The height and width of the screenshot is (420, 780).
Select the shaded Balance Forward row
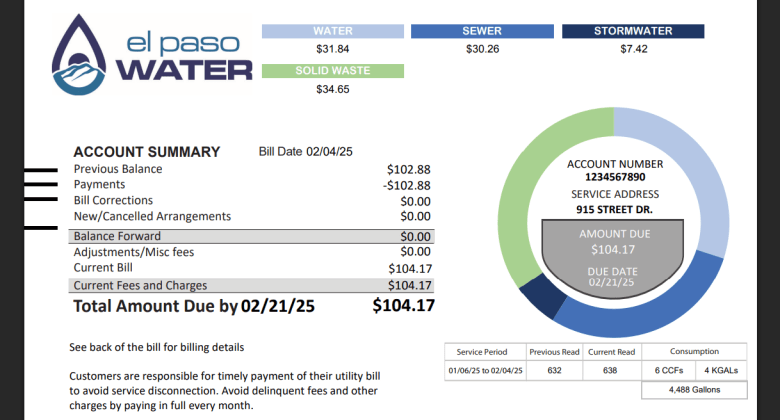click(252, 236)
